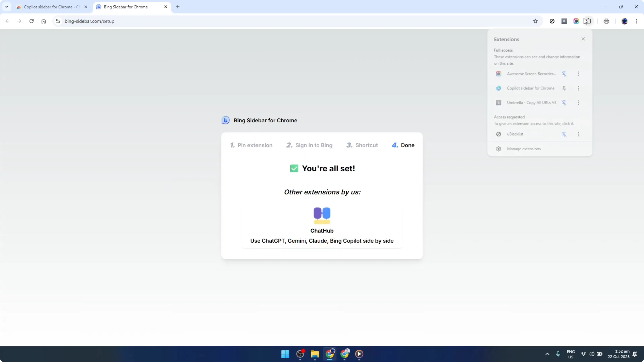This screenshot has height=362, width=644.
Task: Open the three-dot menu for Umbrella extension
Action: pyautogui.click(x=579, y=103)
